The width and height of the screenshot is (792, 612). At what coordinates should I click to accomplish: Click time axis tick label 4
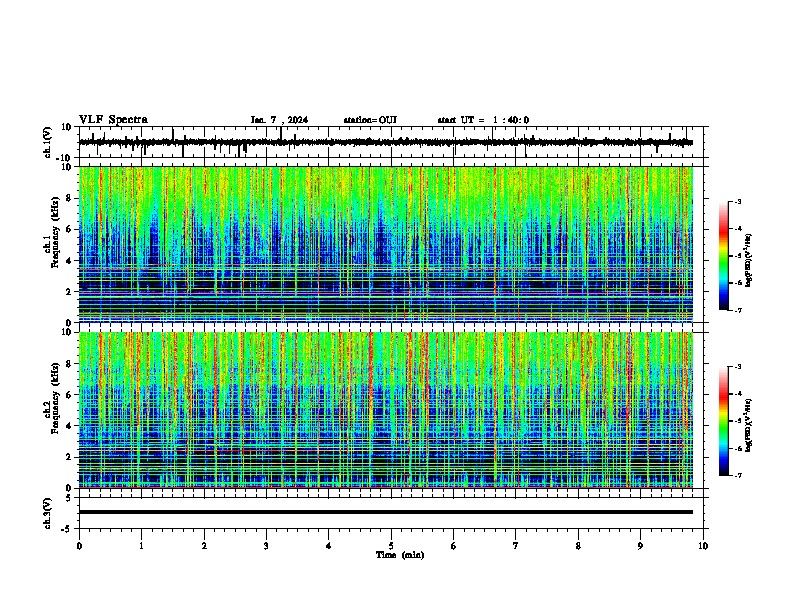(329, 546)
